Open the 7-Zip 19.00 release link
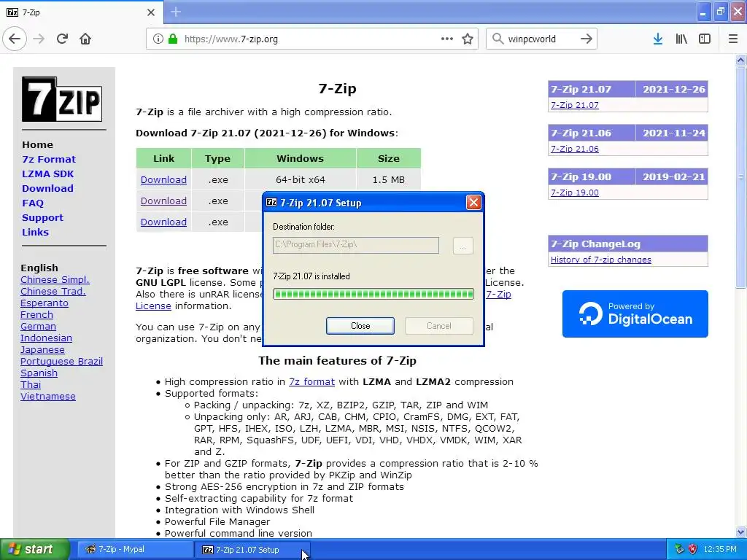The image size is (747, 560). 575,192
